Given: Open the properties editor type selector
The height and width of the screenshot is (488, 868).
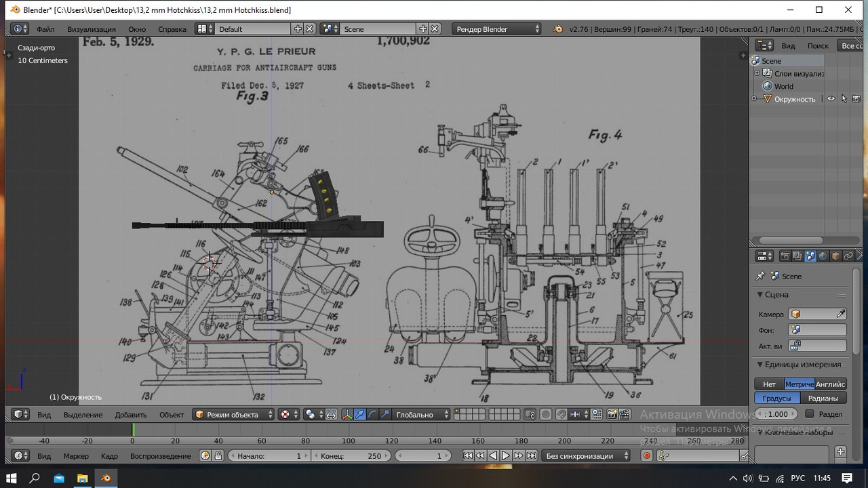Looking at the screenshot, I should [x=764, y=256].
